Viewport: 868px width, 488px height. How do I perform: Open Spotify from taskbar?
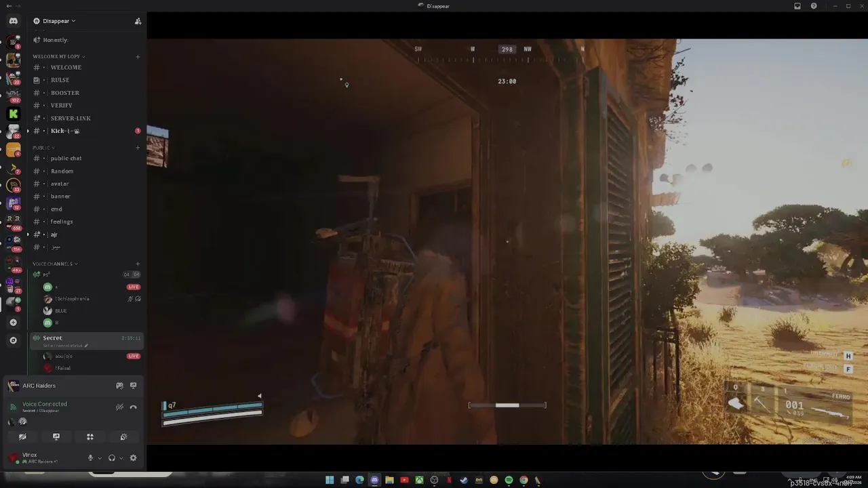click(509, 480)
